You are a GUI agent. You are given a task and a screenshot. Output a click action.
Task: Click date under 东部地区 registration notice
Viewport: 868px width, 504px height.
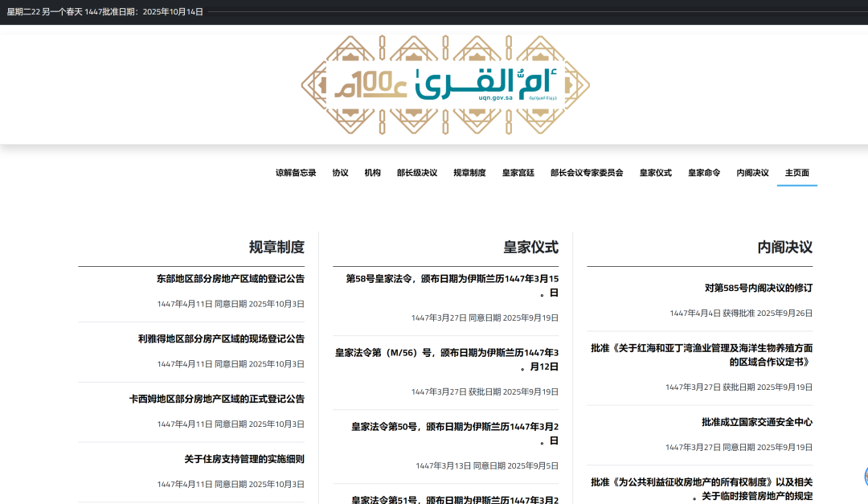(231, 304)
